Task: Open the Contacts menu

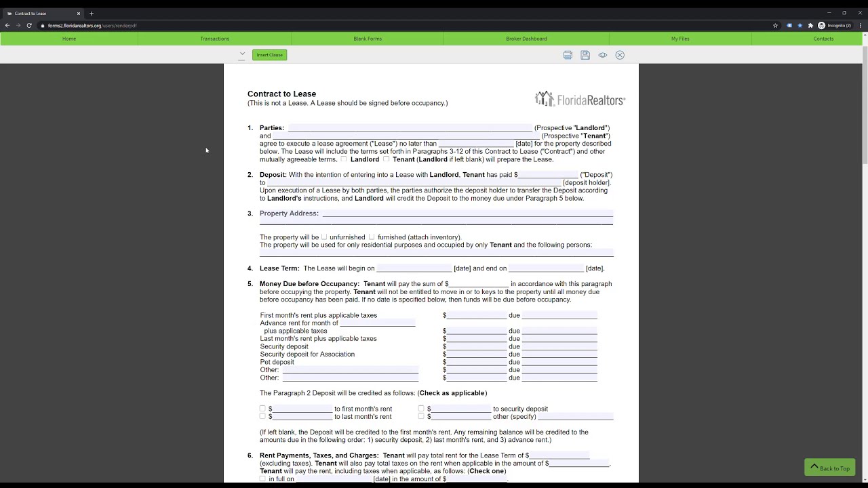Action: tap(823, 39)
